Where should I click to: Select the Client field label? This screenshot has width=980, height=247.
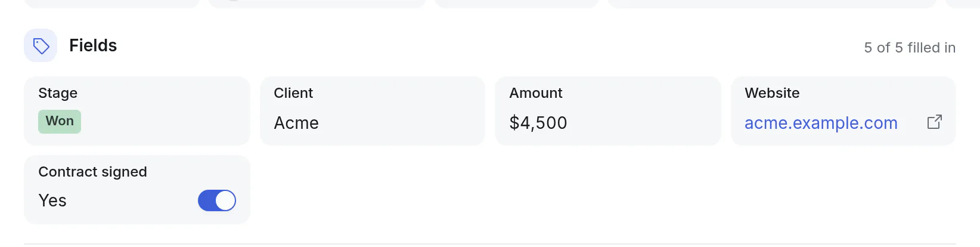pyautogui.click(x=293, y=93)
